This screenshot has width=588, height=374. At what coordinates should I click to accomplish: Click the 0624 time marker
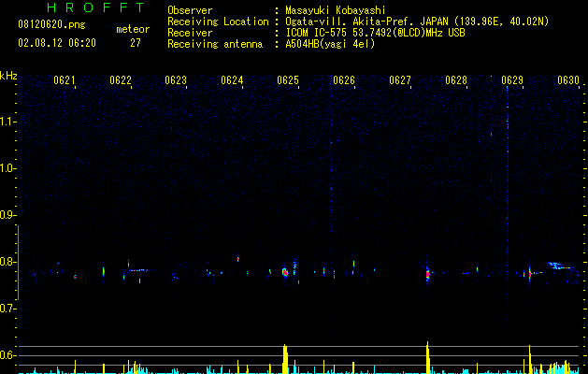pos(232,80)
